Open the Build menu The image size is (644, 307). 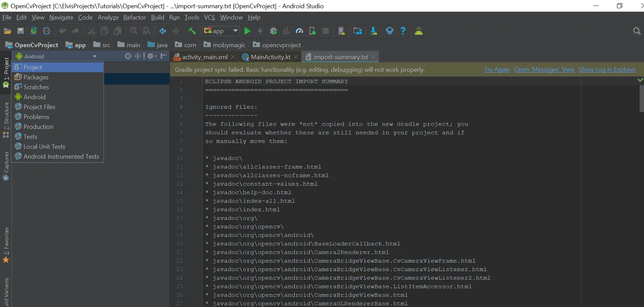coord(157,17)
